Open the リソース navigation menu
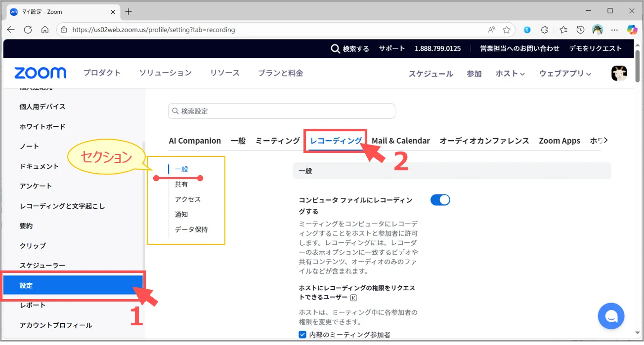 tap(225, 73)
